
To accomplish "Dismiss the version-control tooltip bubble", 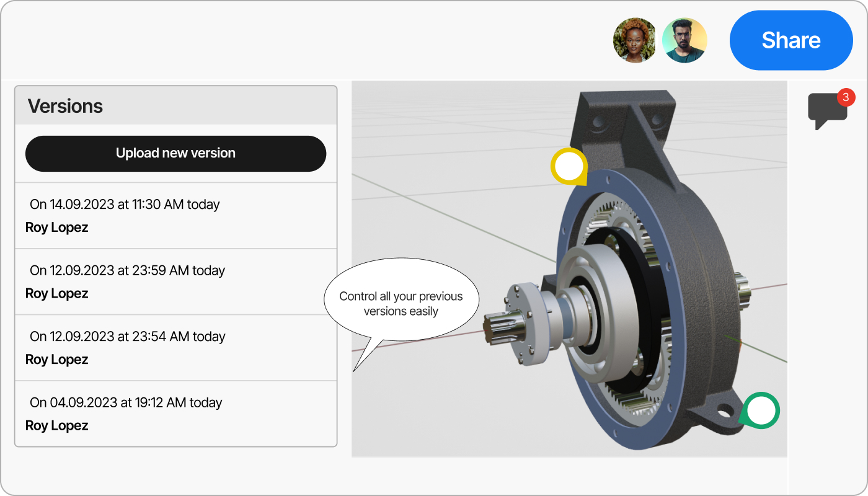I will point(401,299).
